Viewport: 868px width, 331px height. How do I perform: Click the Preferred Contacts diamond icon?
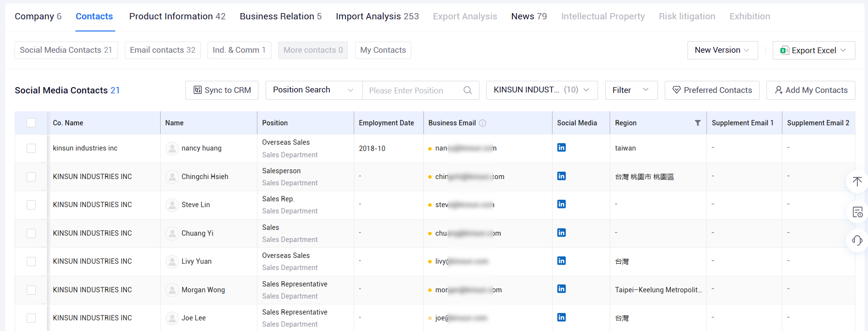coord(676,90)
